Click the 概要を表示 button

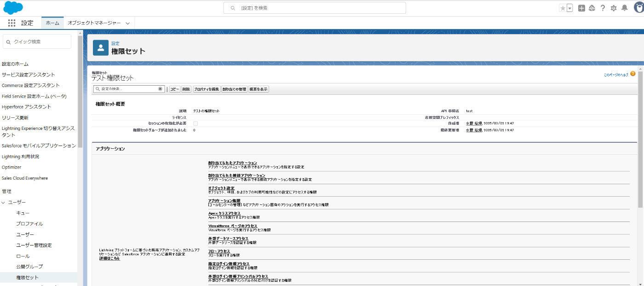tap(259, 89)
